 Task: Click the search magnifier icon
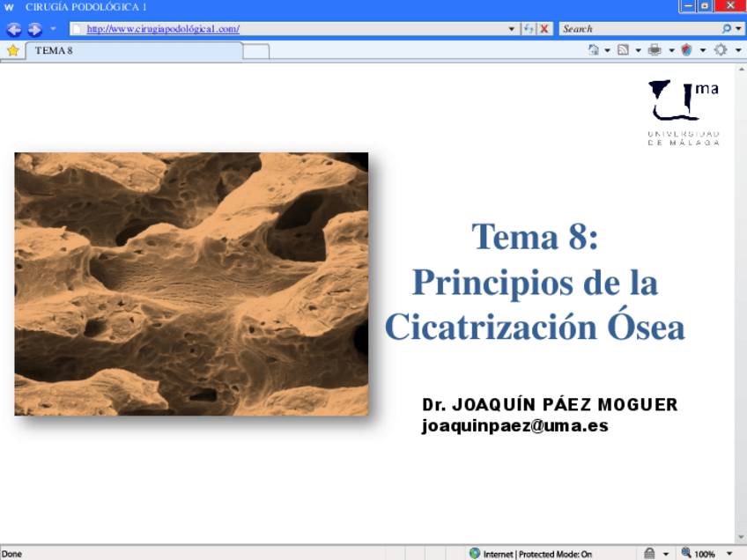click(727, 29)
